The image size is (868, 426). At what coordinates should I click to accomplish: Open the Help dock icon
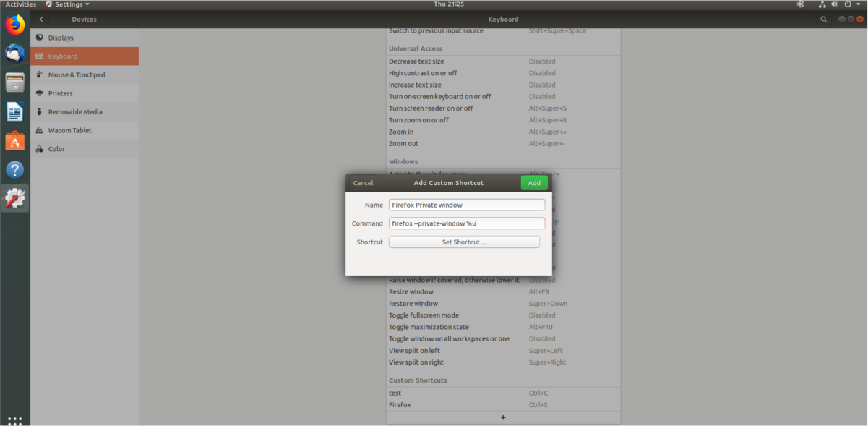click(14, 170)
